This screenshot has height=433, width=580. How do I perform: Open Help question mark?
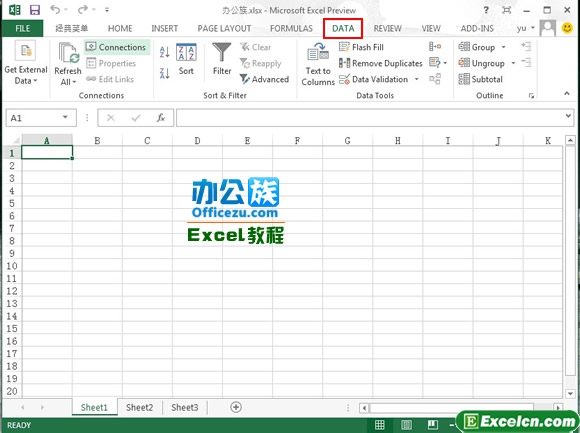point(486,10)
